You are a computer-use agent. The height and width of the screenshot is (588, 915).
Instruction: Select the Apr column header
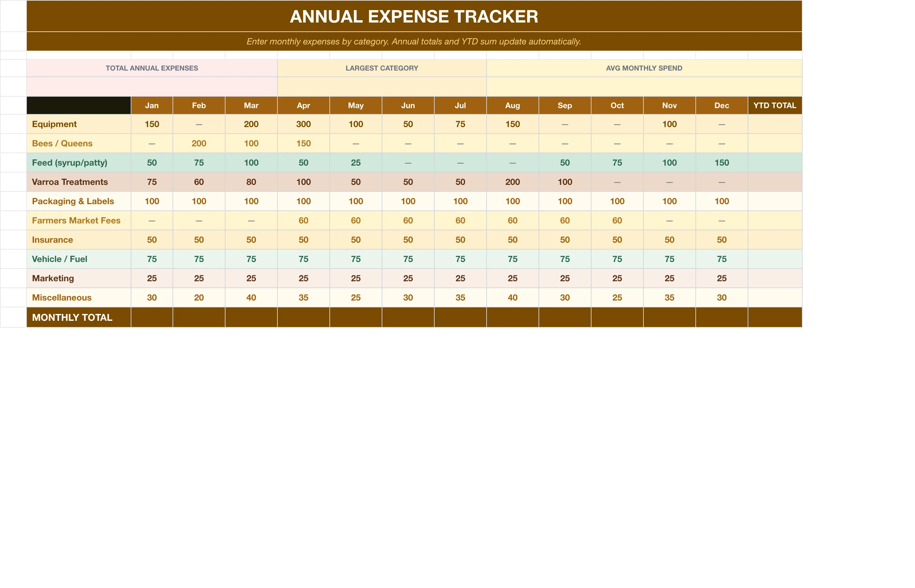pyautogui.click(x=303, y=106)
